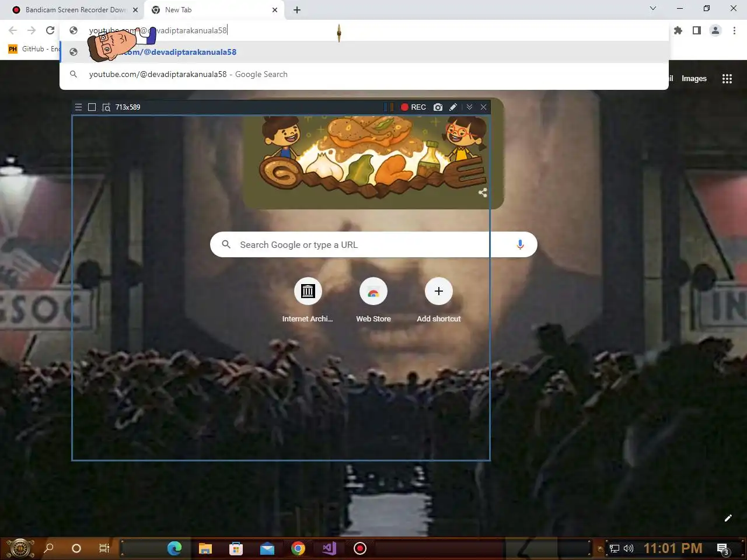This screenshot has width=747, height=560.
Task: Go forward with the browser forward arrow
Action: (x=32, y=30)
